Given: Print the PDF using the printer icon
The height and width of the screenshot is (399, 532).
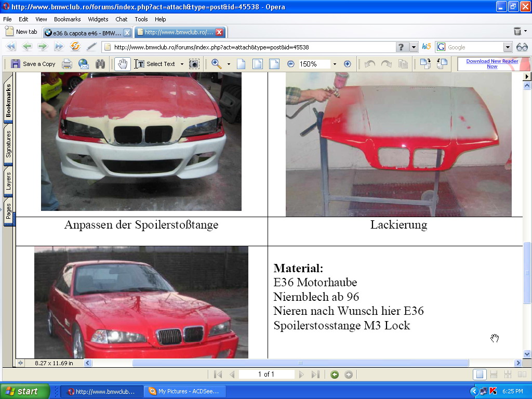Looking at the screenshot, I should (x=67, y=64).
